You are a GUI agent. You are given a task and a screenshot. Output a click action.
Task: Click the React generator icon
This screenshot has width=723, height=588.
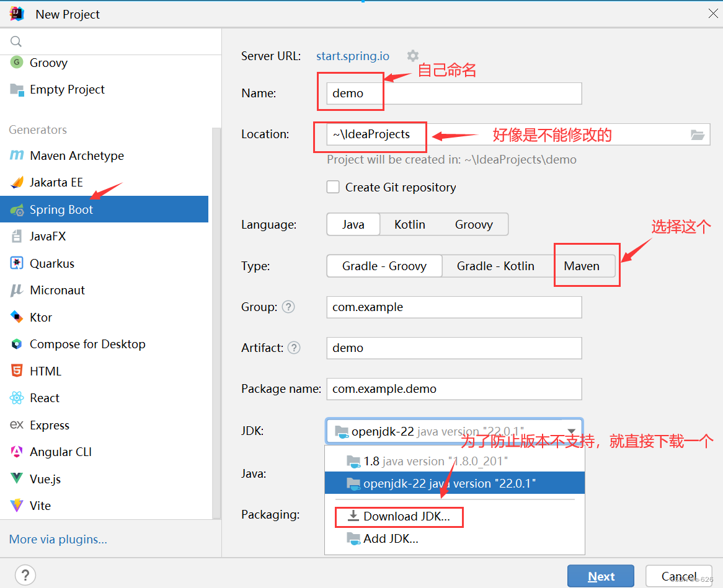pyautogui.click(x=17, y=398)
